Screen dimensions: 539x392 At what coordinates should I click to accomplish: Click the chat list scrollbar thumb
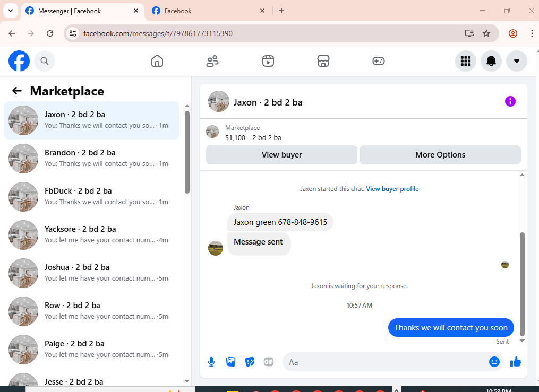[187, 152]
